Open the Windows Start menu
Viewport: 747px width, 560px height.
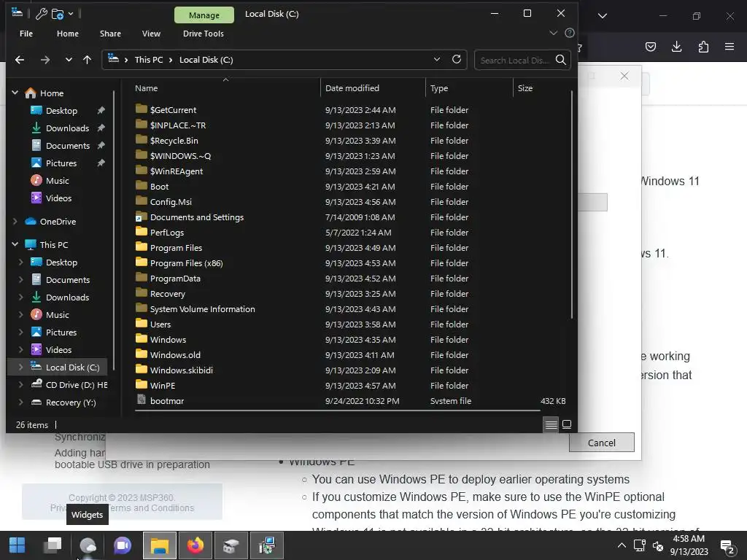(18, 545)
